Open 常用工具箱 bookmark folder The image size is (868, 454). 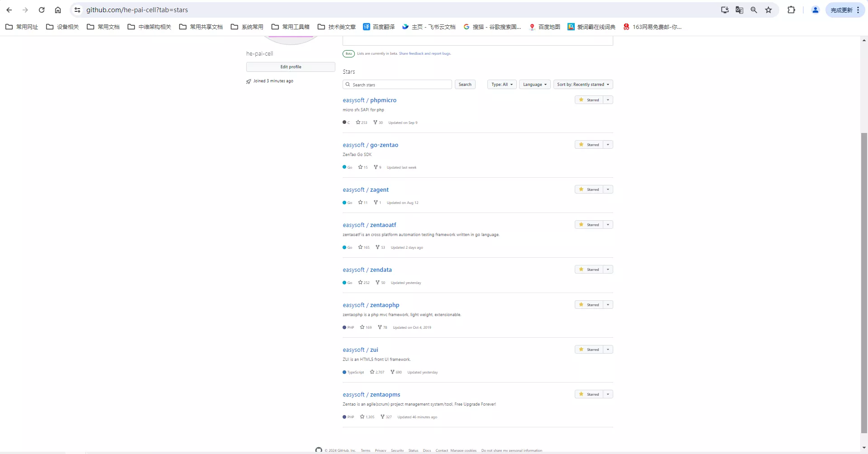291,27
